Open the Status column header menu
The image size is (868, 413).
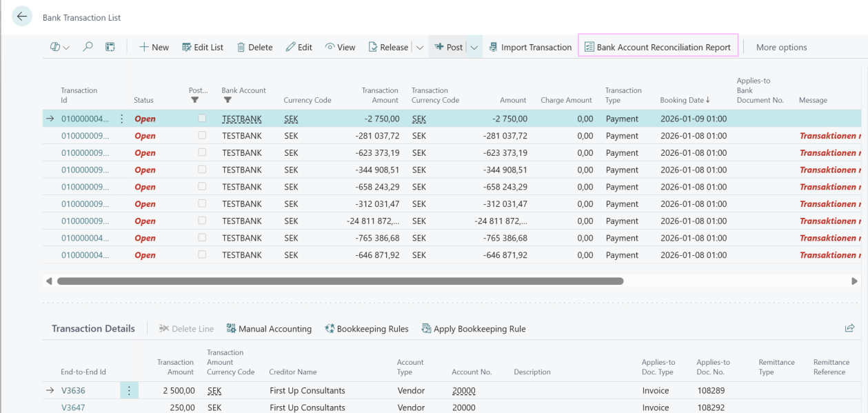click(143, 100)
